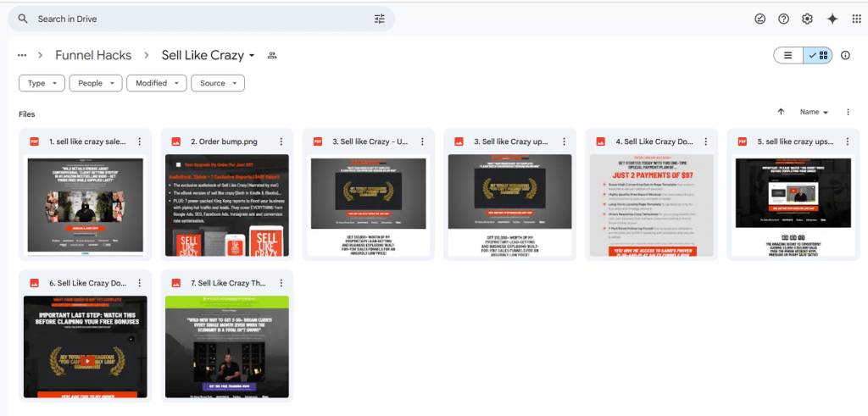Viewport: 868px width, 416px height.
Task: Open thumbnail of 3. Sell like Crazy up image
Action: (x=509, y=206)
